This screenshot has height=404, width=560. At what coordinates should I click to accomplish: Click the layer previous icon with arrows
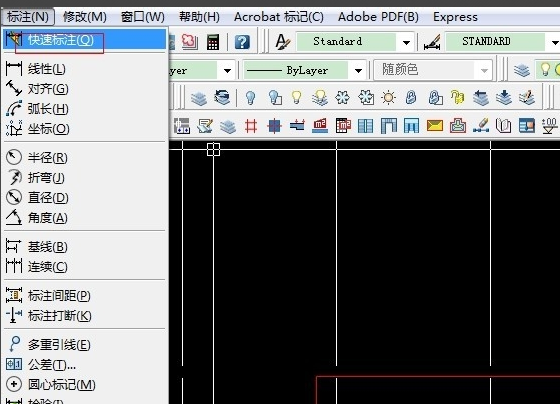click(222, 97)
